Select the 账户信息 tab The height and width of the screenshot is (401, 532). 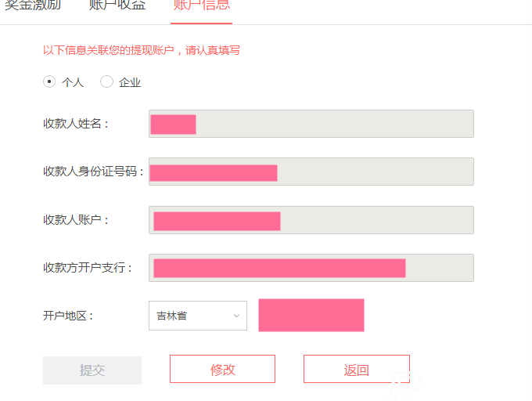pyautogui.click(x=201, y=5)
